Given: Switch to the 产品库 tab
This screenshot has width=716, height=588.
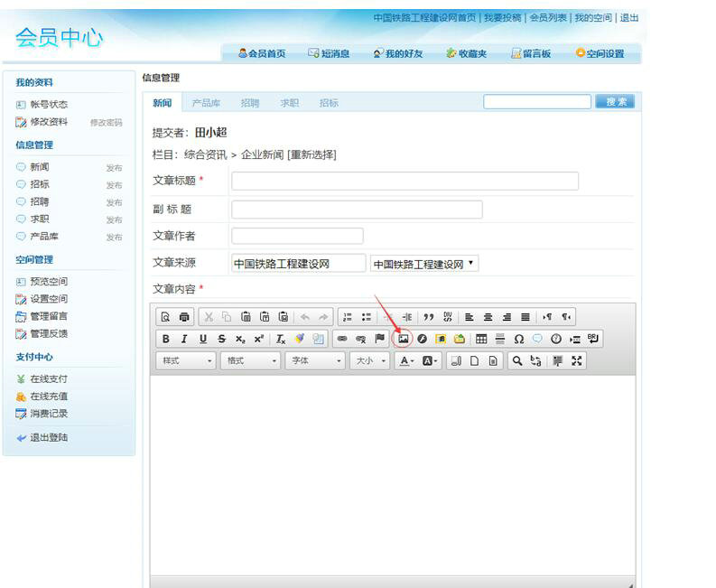Looking at the screenshot, I should coord(206,103).
